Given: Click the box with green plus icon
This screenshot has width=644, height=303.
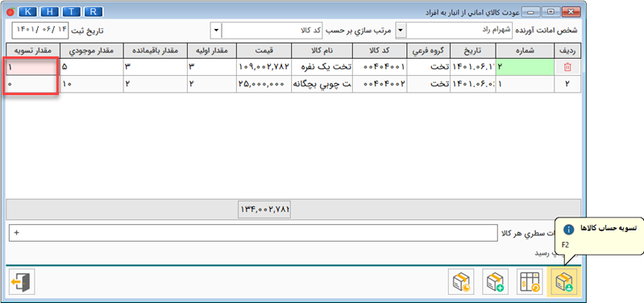Looking at the screenshot, I should 496,282.
